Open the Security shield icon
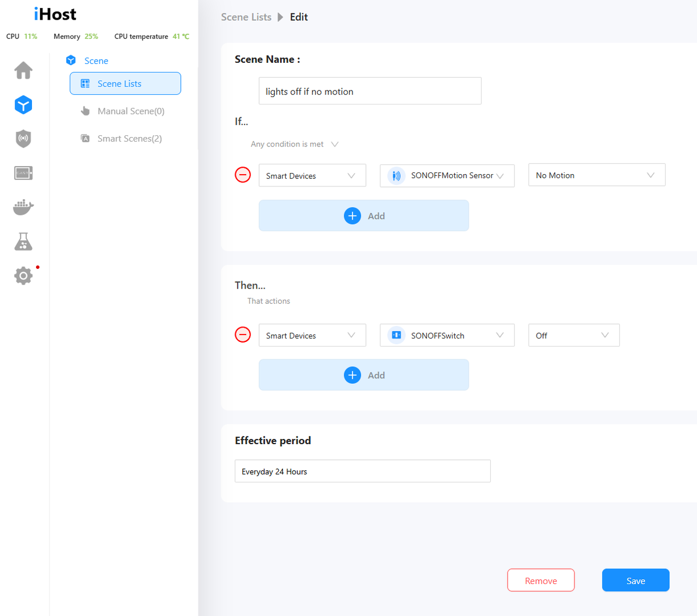Screen dimensions: 697x616 click(23, 139)
